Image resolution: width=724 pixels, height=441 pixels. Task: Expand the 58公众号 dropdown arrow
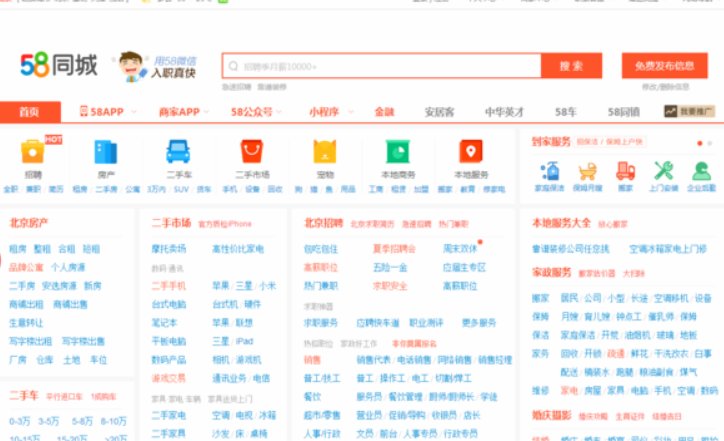coord(279,112)
